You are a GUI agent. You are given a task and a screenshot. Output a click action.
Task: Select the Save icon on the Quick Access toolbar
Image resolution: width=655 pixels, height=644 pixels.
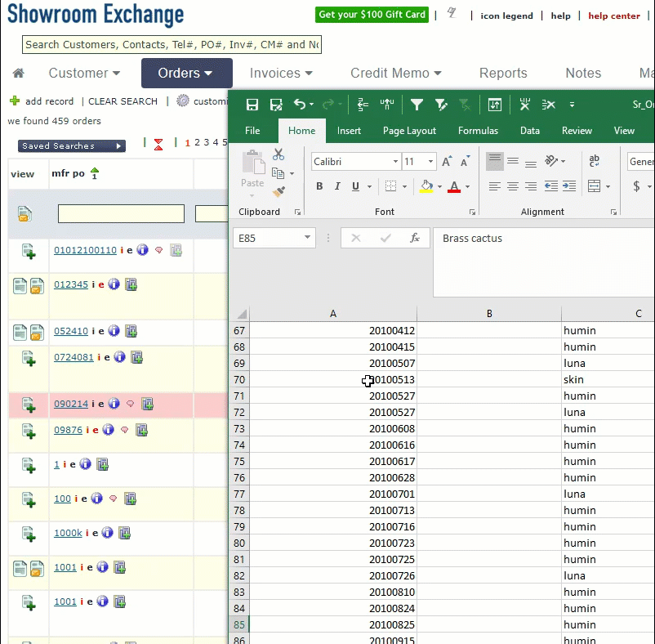coord(252,105)
